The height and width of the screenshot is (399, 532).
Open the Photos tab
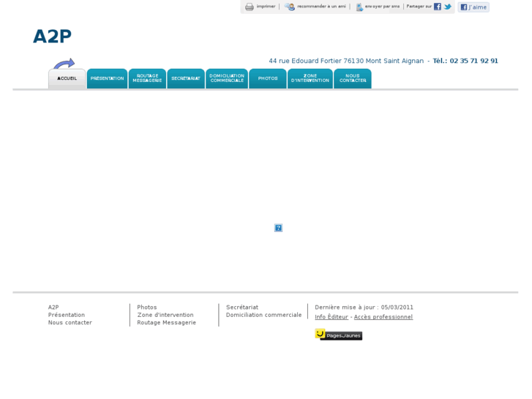(268, 79)
